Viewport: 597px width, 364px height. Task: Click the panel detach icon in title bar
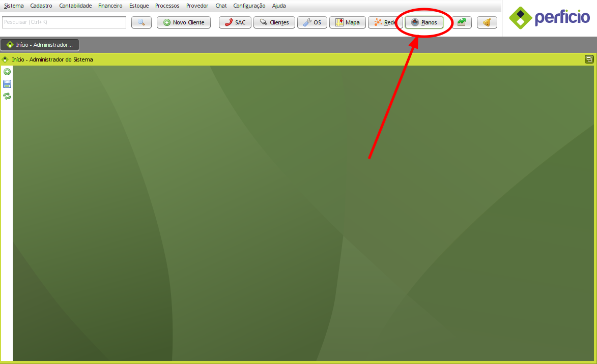(589, 59)
